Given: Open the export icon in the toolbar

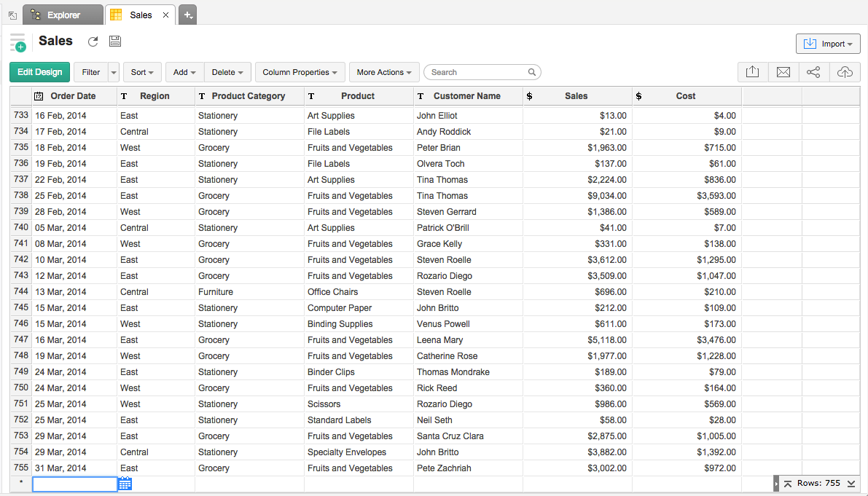Looking at the screenshot, I should [x=753, y=72].
